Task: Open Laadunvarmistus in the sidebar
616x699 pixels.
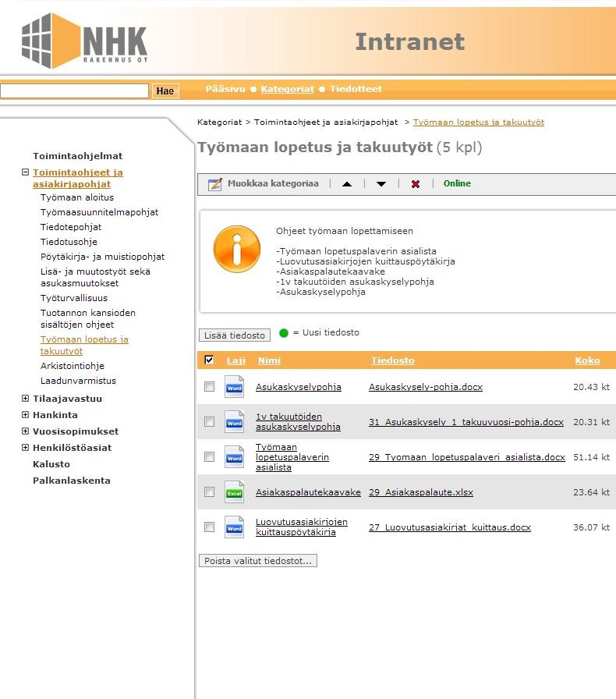Action: pos(78,381)
